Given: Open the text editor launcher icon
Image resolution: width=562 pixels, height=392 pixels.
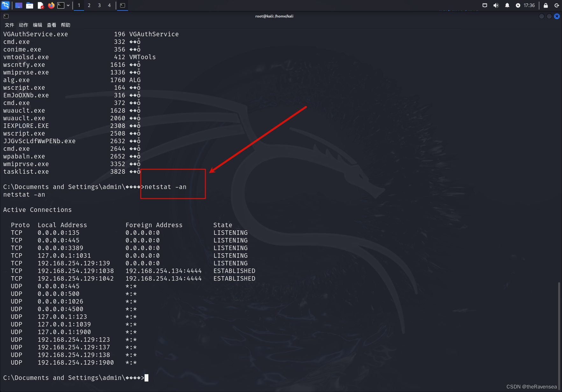Looking at the screenshot, I should [40, 5].
